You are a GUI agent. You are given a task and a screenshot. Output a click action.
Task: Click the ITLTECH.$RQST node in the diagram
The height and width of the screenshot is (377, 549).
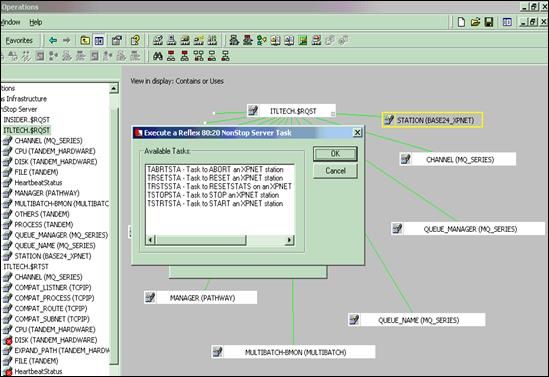click(x=291, y=111)
